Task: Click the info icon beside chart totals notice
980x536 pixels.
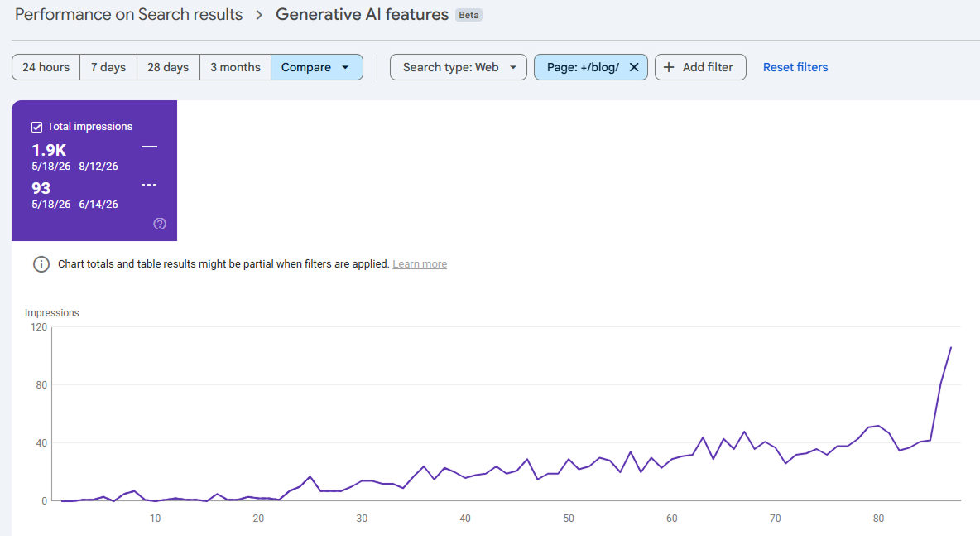Action: coord(41,264)
